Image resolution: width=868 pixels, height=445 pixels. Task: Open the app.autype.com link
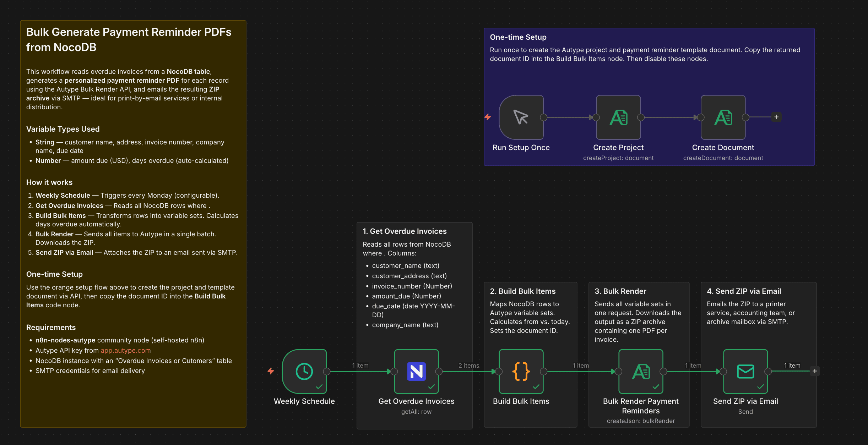coord(126,351)
